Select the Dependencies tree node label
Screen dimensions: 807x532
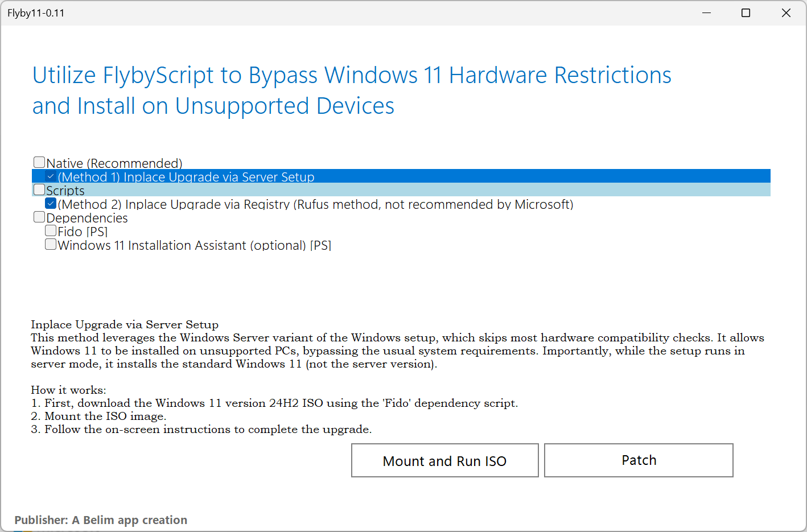[87, 218]
